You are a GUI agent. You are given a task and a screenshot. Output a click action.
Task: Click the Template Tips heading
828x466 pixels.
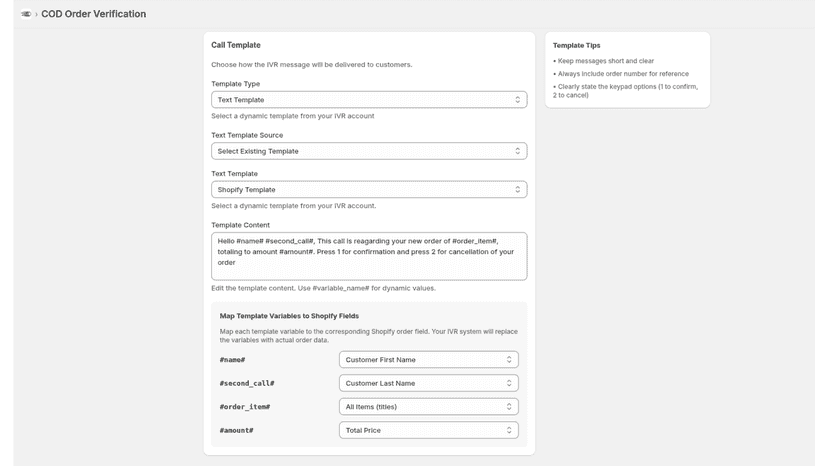coord(576,45)
